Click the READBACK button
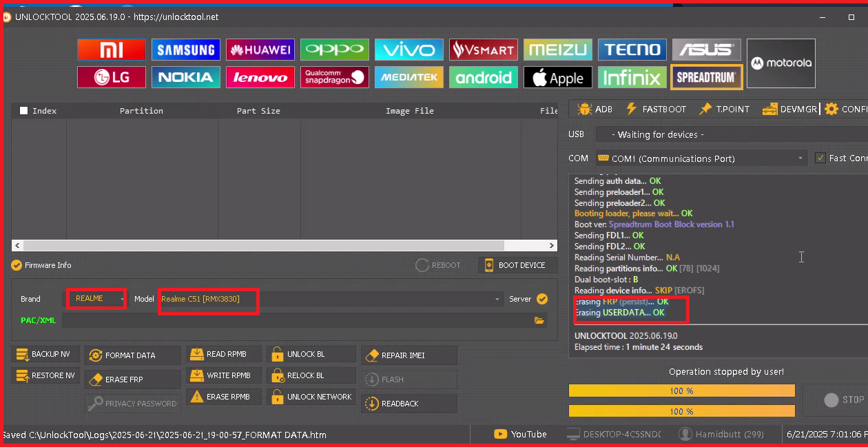Image resolution: width=868 pixels, height=447 pixels. tap(409, 404)
